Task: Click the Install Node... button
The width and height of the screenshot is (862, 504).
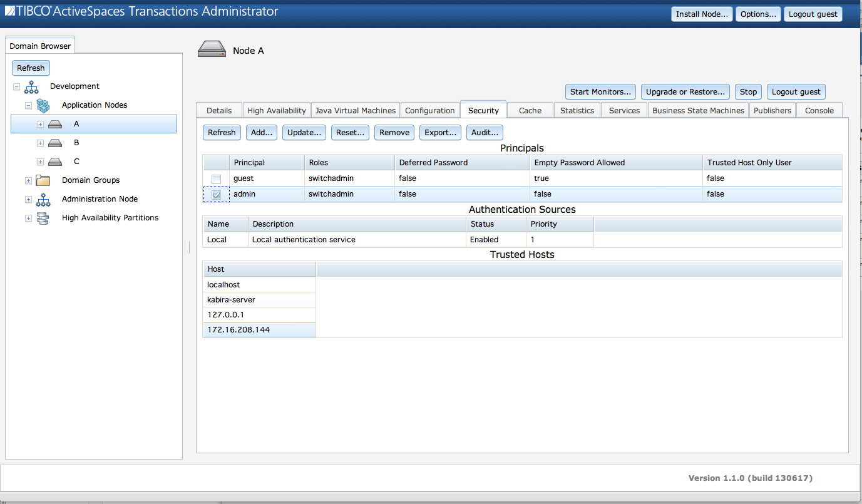Action: (701, 14)
